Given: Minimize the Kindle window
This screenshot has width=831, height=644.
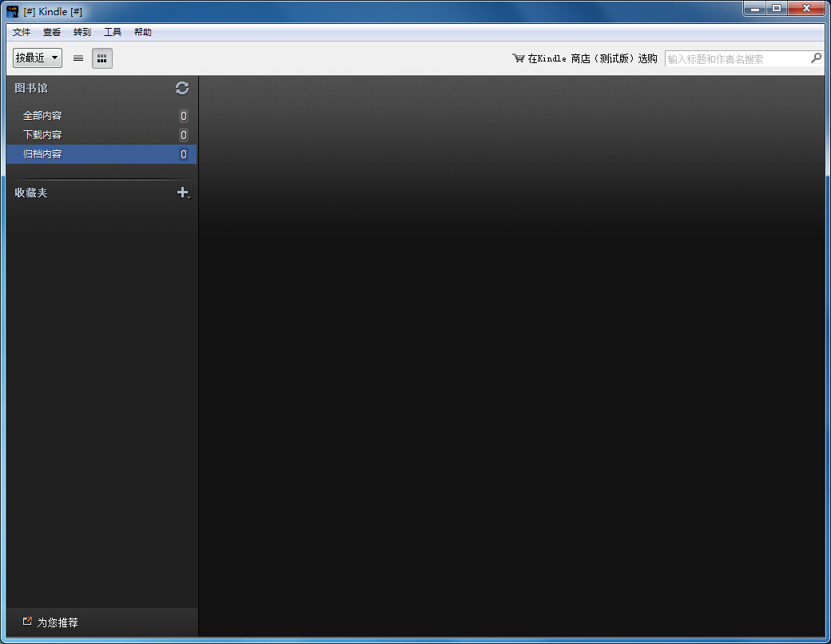Looking at the screenshot, I should click(754, 9).
